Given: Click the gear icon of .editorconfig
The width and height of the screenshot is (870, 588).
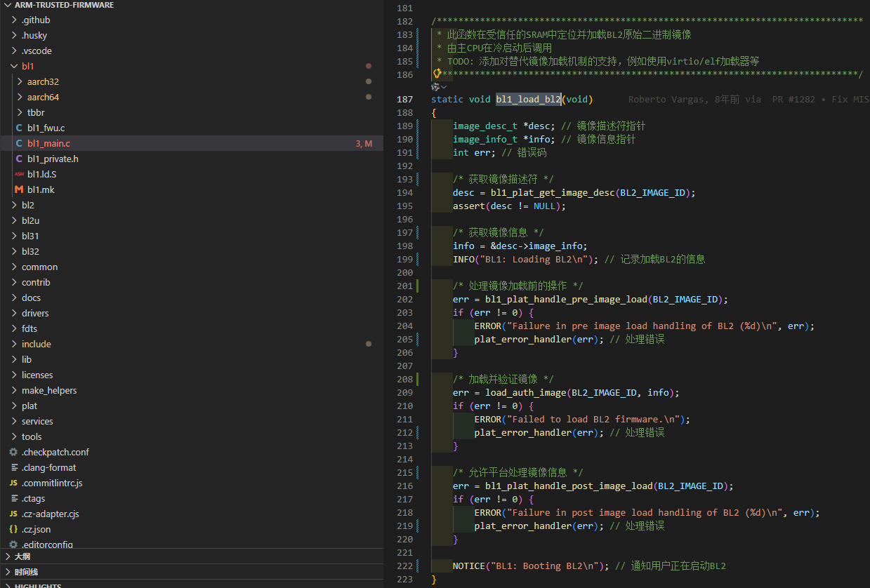Looking at the screenshot, I should [x=13, y=544].
